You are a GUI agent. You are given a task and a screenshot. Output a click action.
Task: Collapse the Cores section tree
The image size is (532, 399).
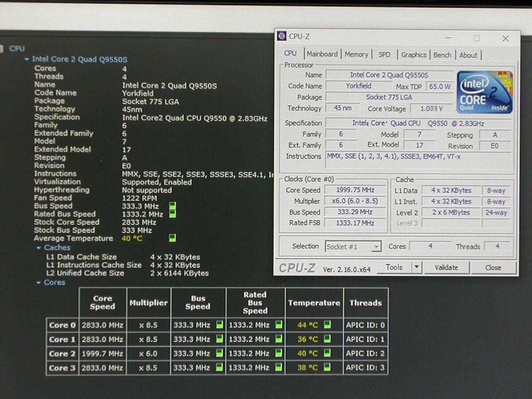[x=39, y=282]
